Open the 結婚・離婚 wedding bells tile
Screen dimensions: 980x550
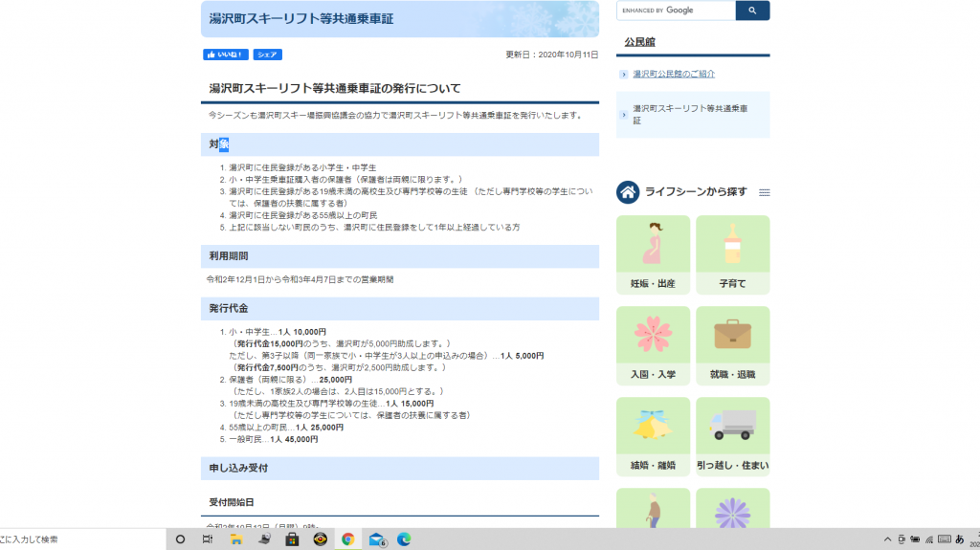(x=653, y=435)
